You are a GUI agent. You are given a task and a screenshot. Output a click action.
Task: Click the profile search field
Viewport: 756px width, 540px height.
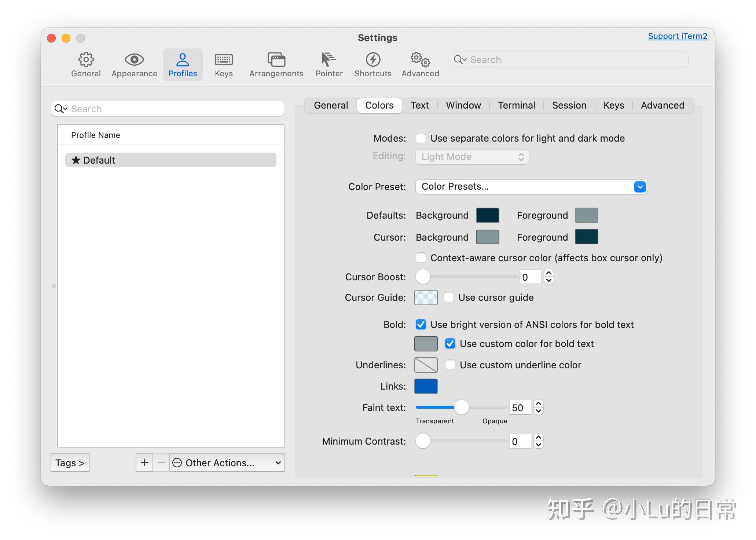172,109
